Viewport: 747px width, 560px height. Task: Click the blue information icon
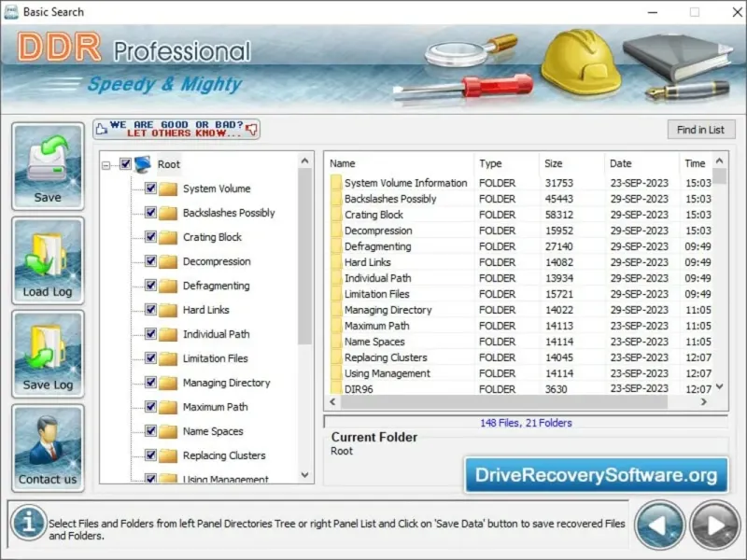pyautogui.click(x=29, y=523)
